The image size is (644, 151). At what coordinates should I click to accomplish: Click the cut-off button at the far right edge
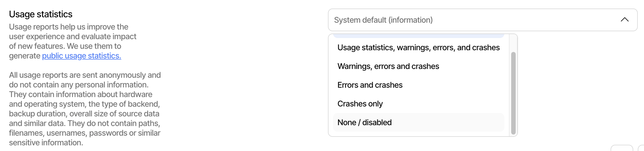pyautogui.click(x=641, y=148)
